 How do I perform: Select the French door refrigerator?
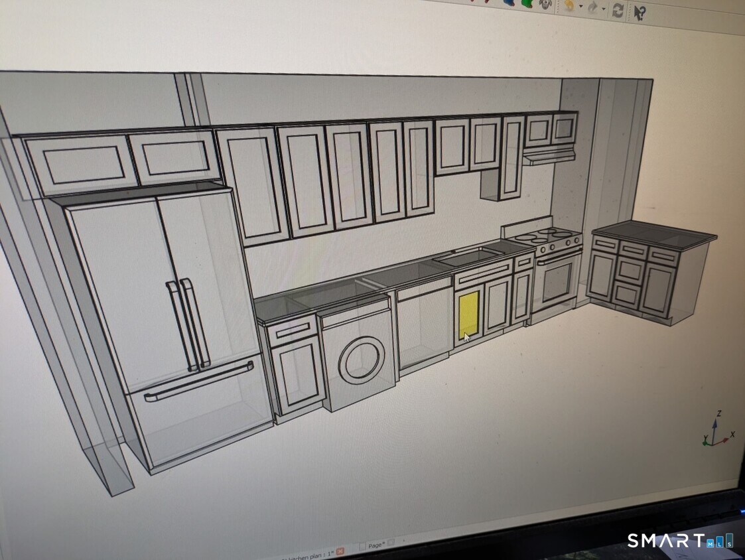tap(166, 318)
